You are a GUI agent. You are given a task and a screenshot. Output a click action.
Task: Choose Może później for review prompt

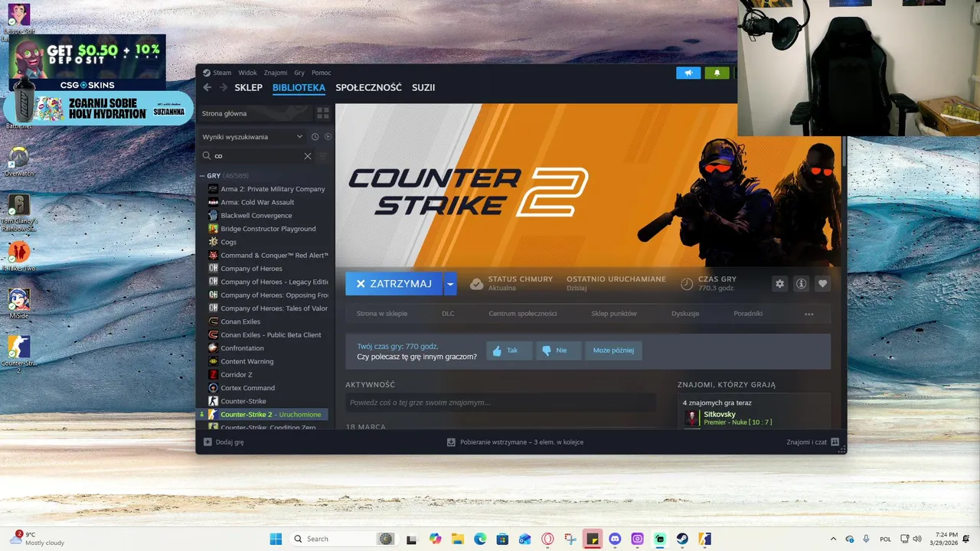(x=613, y=350)
